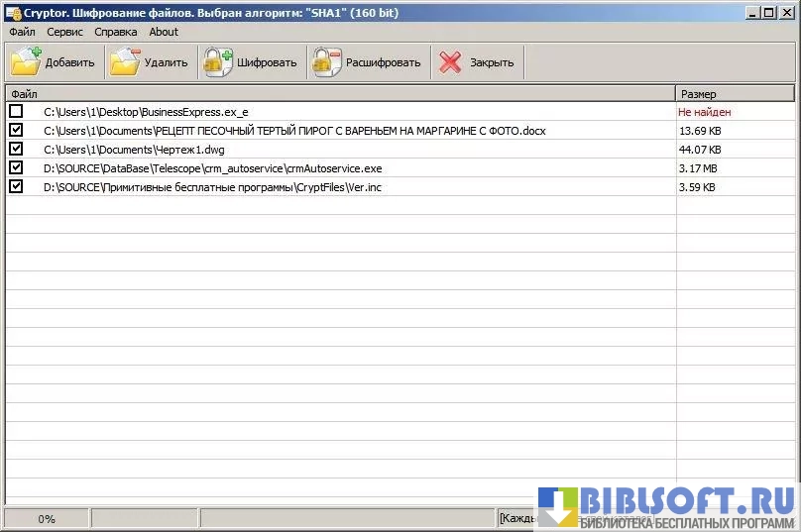Viewport: 801px width, 532px height.
Task: Click the Добавить folder icon
Action: coord(26,62)
